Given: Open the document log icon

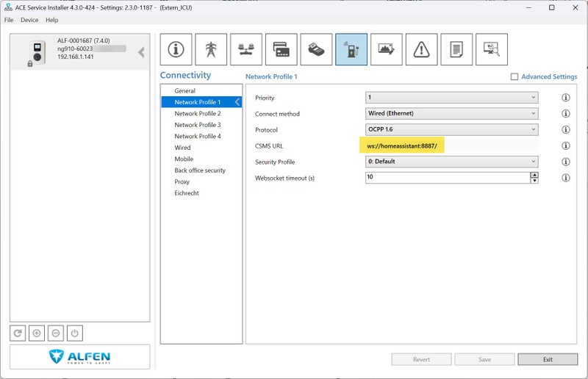Looking at the screenshot, I should pyautogui.click(x=456, y=49).
